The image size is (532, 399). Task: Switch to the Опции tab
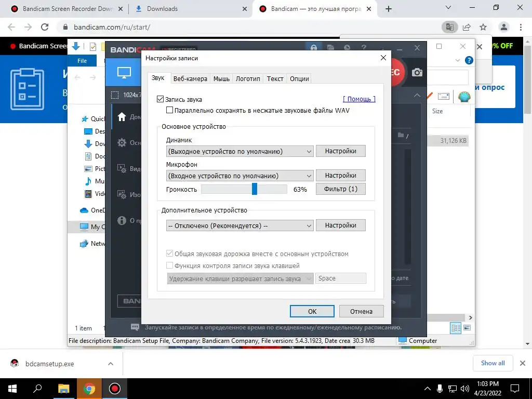(x=299, y=79)
